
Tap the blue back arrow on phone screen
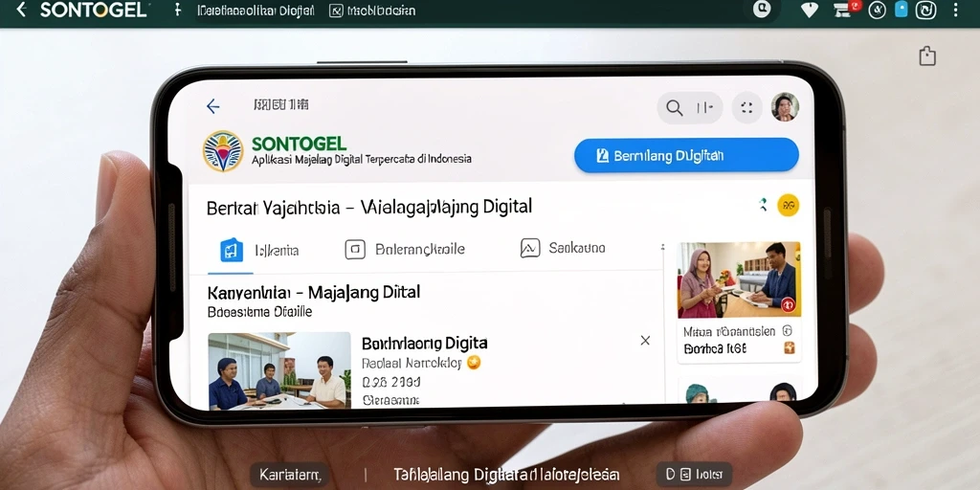coord(213,106)
